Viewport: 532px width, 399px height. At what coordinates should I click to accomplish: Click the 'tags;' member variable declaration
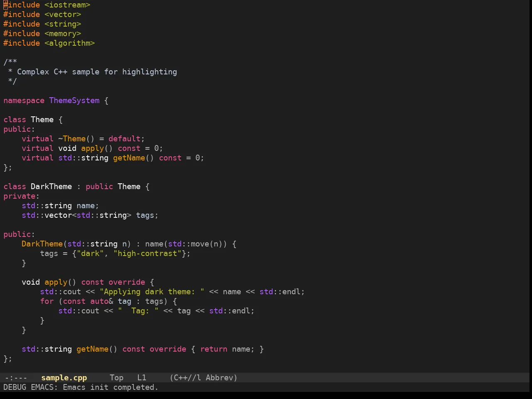(x=147, y=215)
